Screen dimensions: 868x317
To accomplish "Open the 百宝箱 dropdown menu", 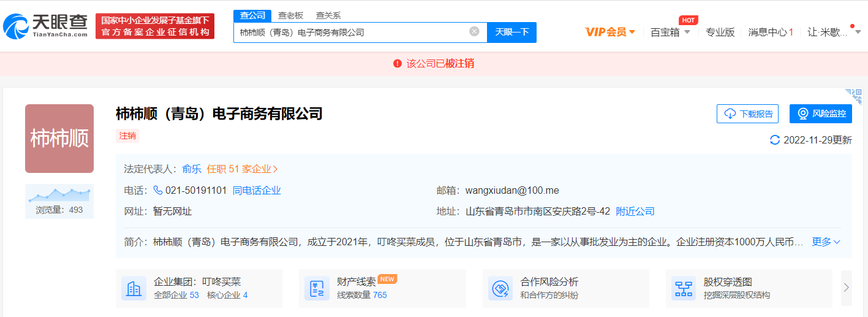I will click(x=670, y=32).
